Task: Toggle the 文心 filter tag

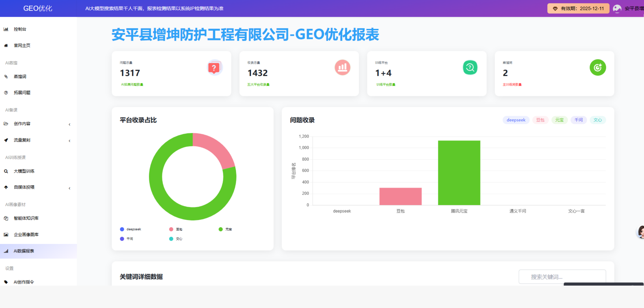Action: click(598, 120)
